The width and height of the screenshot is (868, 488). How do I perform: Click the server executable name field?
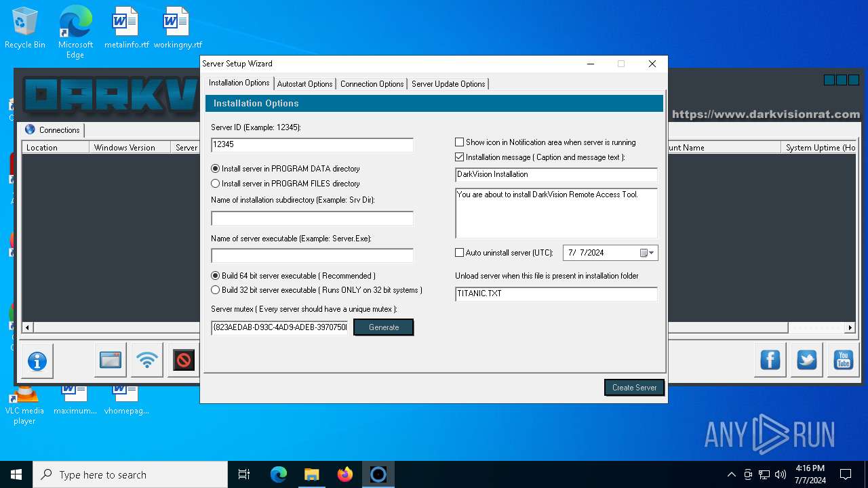coord(312,256)
